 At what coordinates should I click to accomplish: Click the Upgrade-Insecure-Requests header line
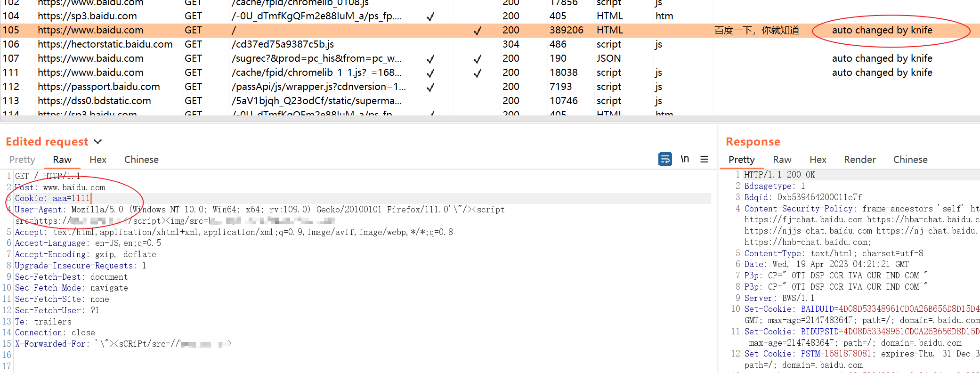pyautogui.click(x=81, y=266)
